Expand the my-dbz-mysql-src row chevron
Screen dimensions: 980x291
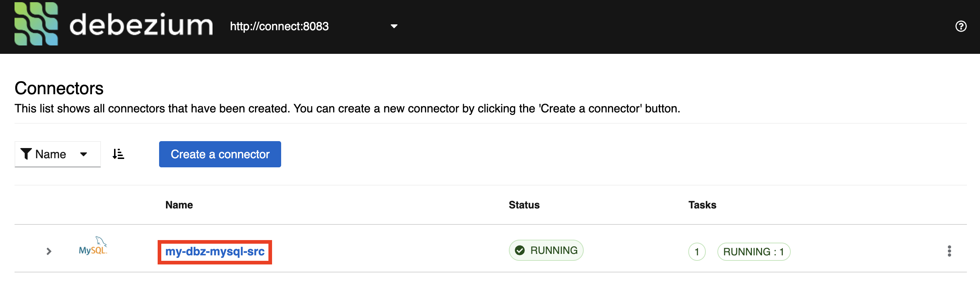(x=49, y=251)
